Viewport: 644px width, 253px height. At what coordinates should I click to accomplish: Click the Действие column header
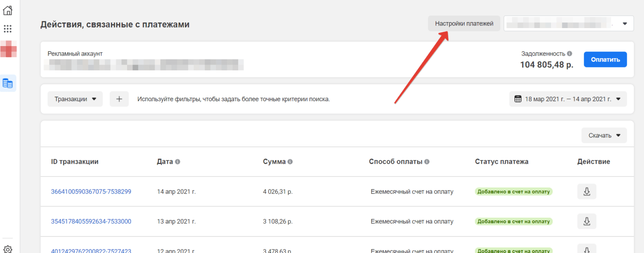594,162
